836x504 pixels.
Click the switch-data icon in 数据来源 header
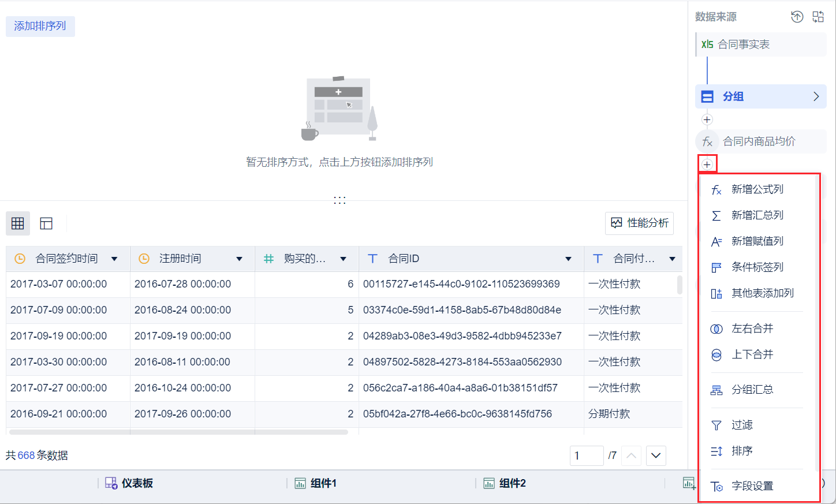click(818, 17)
